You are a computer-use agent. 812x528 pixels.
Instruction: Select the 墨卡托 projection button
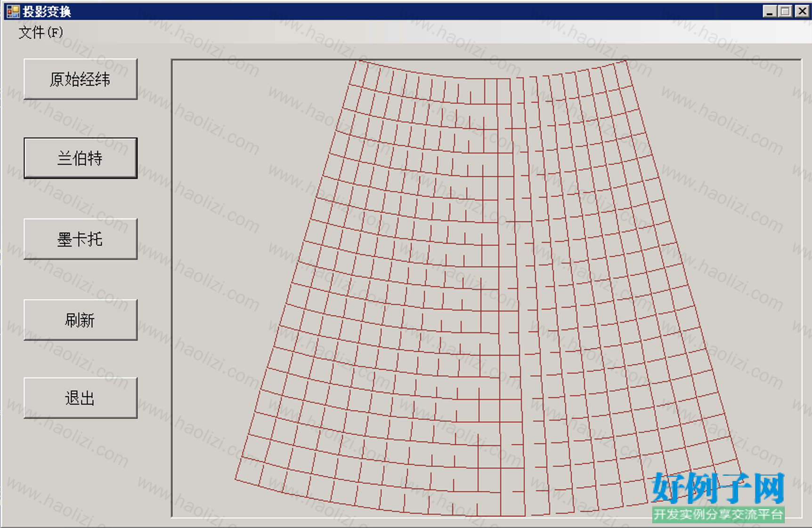point(81,239)
